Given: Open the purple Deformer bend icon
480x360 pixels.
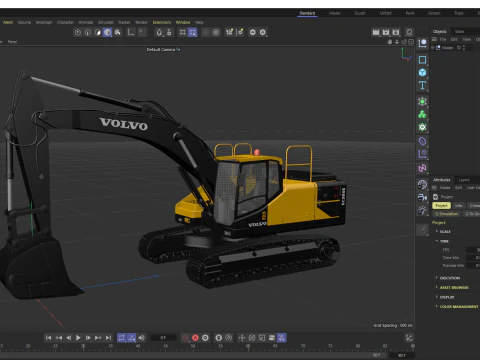Looking at the screenshot, I should pos(422,141).
